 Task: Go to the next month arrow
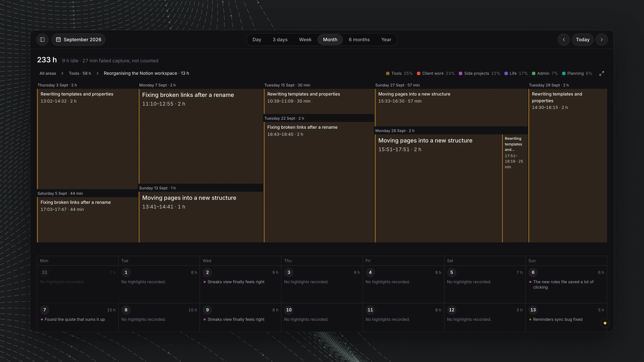[602, 39]
